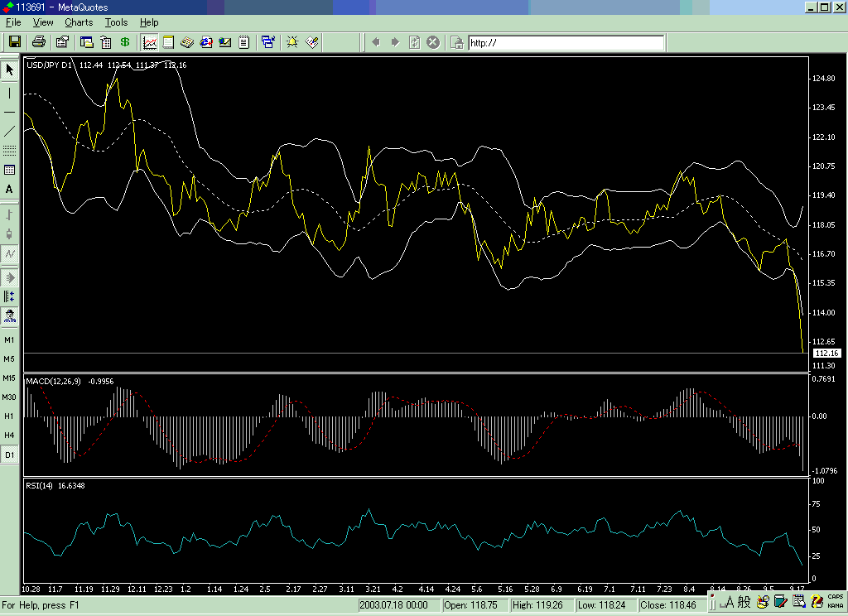The width and height of the screenshot is (848, 616).
Task: Click the IME input mode 'A' in tray
Action: pos(730,602)
